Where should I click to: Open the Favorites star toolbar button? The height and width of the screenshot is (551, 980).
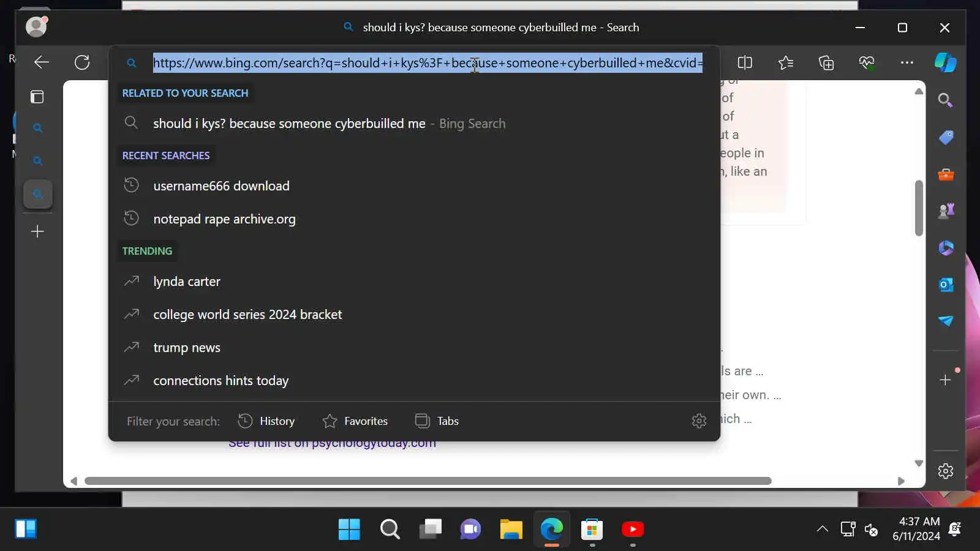click(785, 62)
